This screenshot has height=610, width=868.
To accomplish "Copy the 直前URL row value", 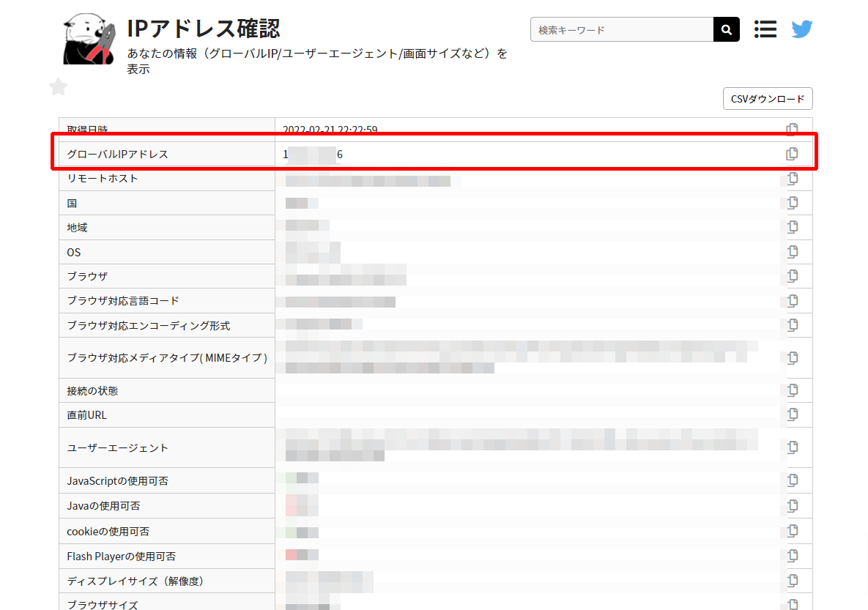I will point(792,414).
